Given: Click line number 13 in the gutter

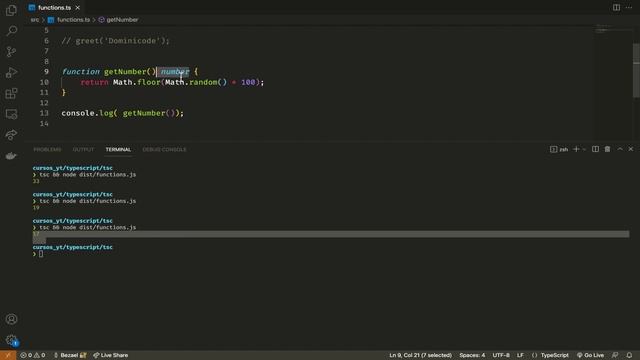Looking at the screenshot, I should point(44,113).
